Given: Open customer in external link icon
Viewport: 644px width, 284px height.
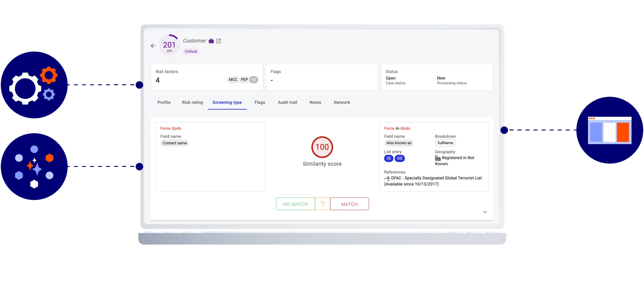Looking at the screenshot, I should click(x=219, y=41).
